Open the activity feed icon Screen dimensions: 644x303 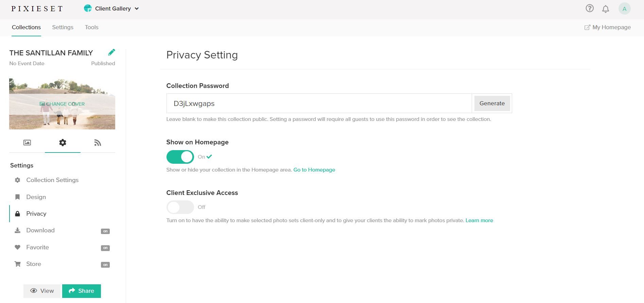(98, 143)
